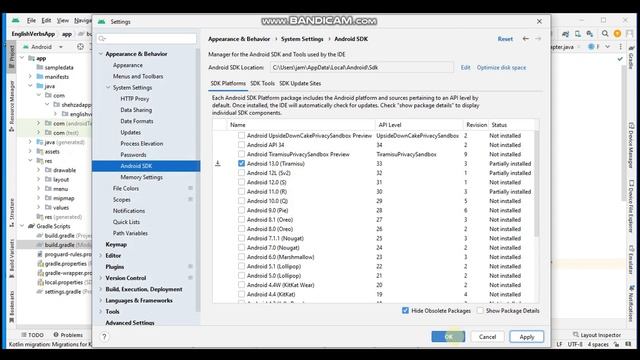Expand the Editor settings section
Viewport: 640px width, 360px height.
pos(101,256)
